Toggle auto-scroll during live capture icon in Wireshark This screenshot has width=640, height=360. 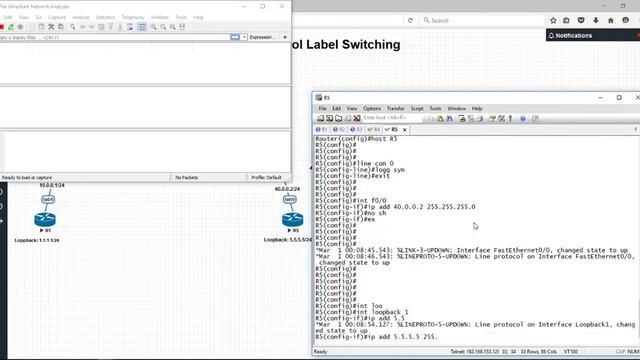[x=130, y=27]
